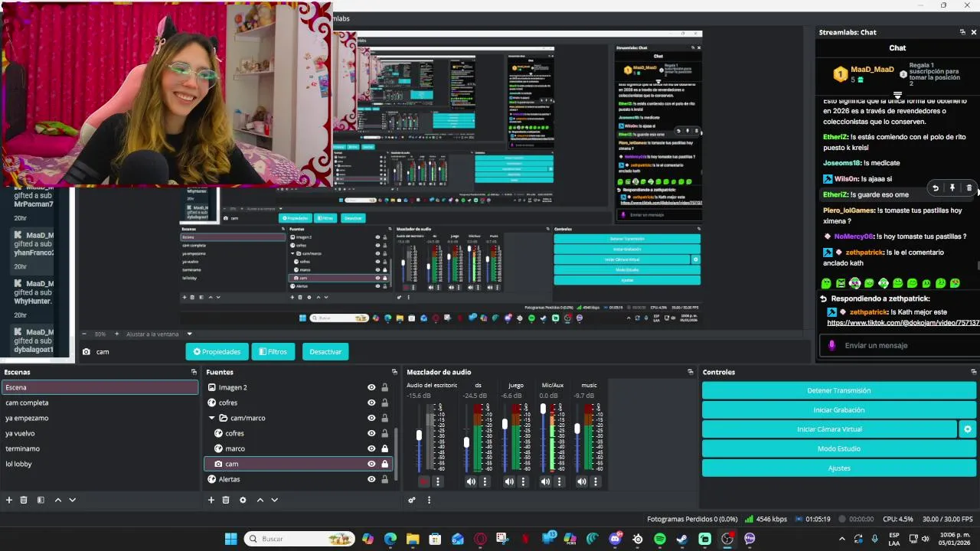Select the lol lobby scene

(100, 464)
